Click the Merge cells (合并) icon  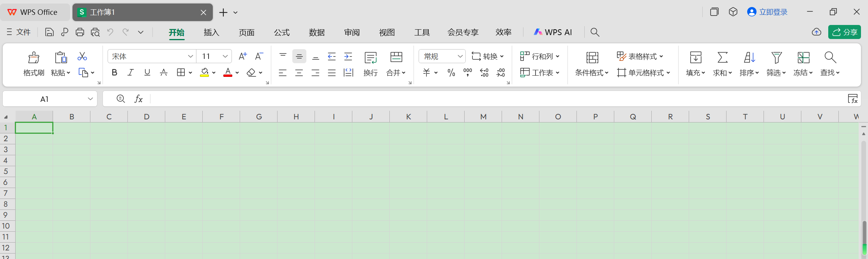396,57
